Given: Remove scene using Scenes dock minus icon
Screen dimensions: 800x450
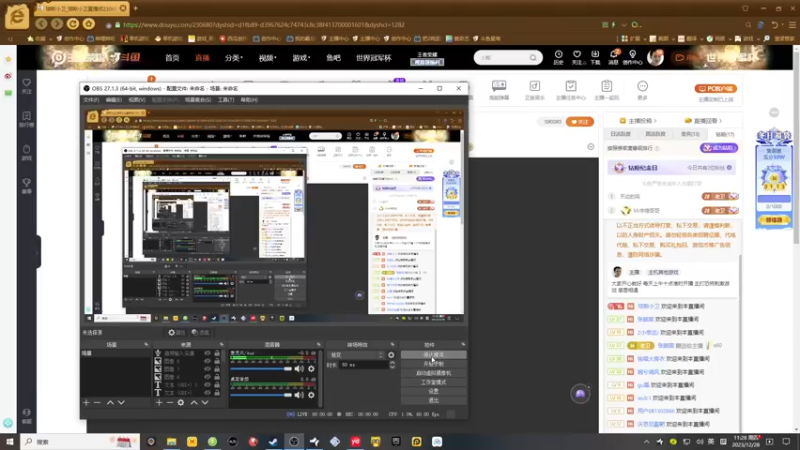Looking at the screenshot, I should pyautogui.click(x=97, y=403).
